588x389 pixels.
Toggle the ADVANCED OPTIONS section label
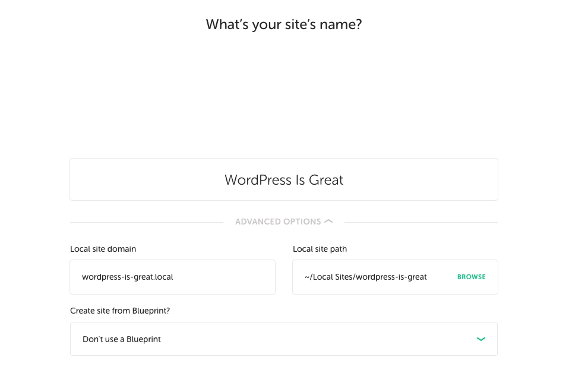pos(278,222)
